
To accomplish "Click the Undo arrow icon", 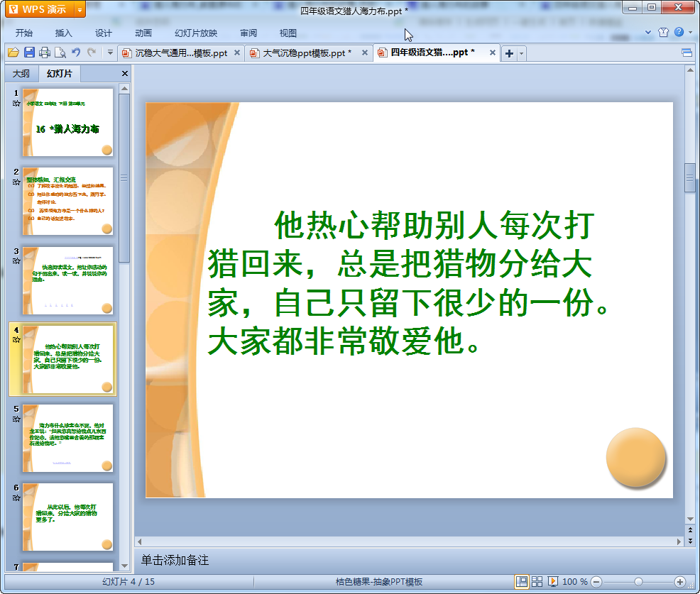I will [76, 53].
